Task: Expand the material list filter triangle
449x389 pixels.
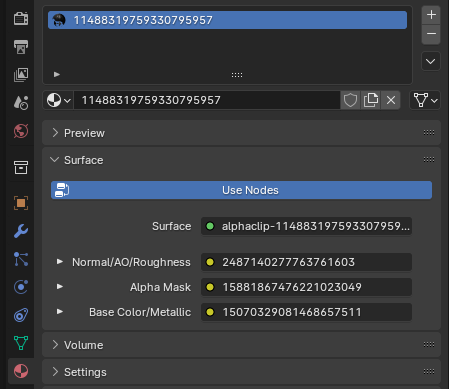Action: coord(57,74)
